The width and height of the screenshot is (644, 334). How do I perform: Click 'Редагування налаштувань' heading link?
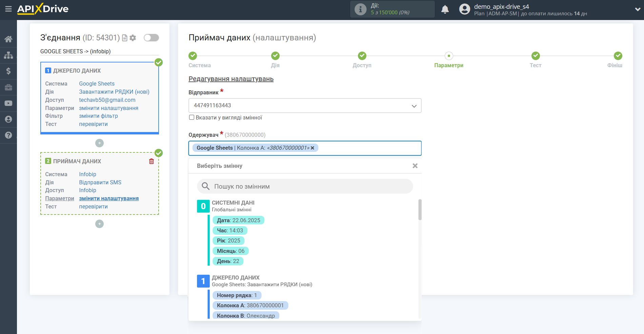tap(231, 79)
